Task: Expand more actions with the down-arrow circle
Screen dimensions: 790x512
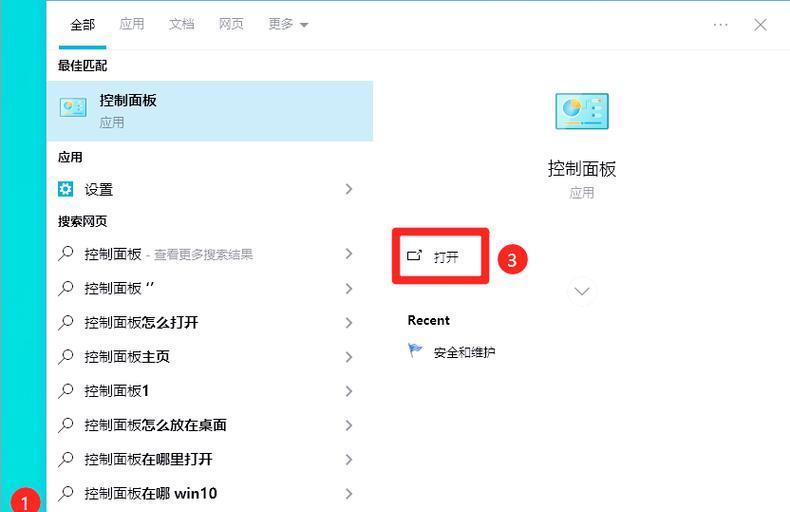Action: click(582, 291)
